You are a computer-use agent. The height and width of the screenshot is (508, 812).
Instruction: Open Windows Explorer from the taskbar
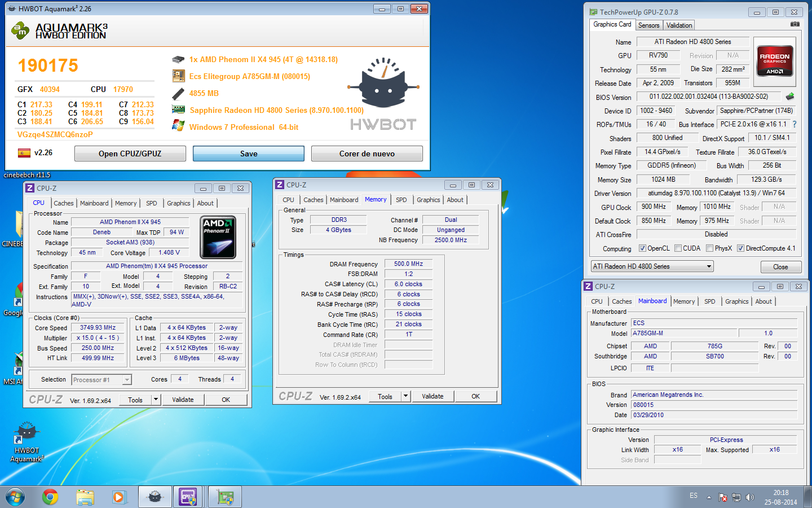(x=85, y=497)
